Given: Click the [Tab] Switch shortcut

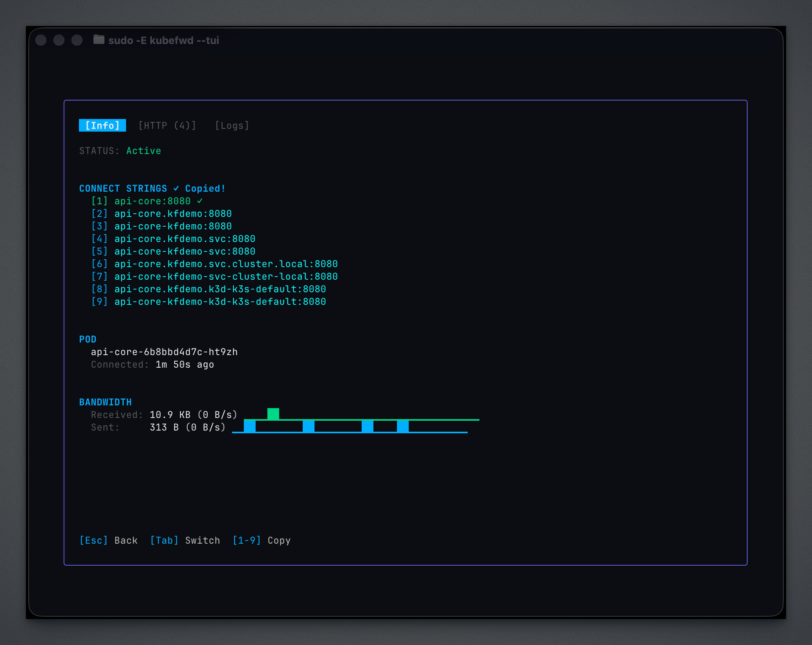Looking at the screenshot, I should (185, 541).
